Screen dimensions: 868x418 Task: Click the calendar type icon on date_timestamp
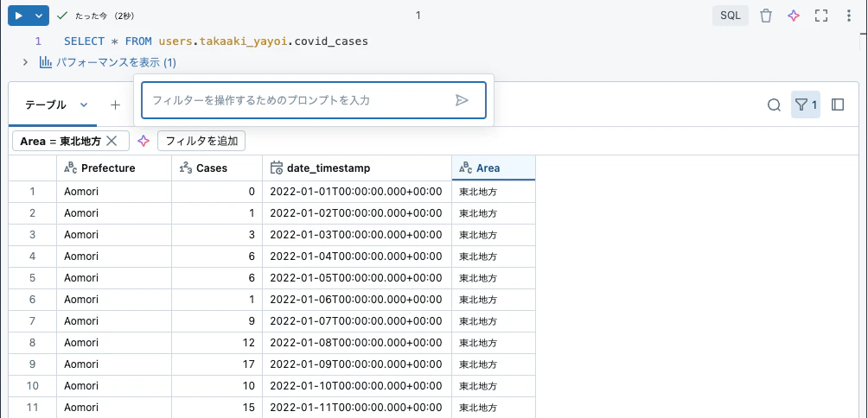(x=277, y=168)
